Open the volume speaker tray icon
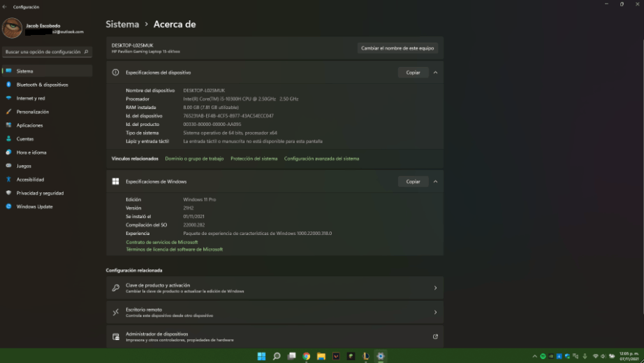The height and width of the screenshot is (363, 644). [603, 357]
